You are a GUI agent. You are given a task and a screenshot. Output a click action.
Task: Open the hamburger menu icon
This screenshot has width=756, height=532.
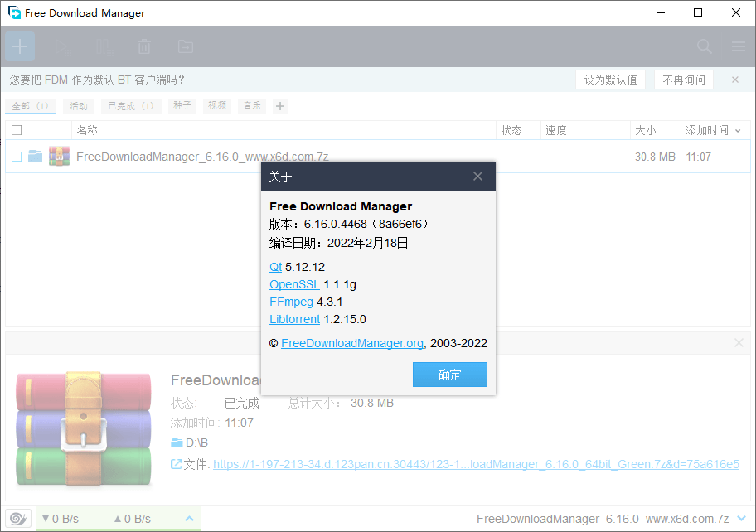tap(738, 46)
